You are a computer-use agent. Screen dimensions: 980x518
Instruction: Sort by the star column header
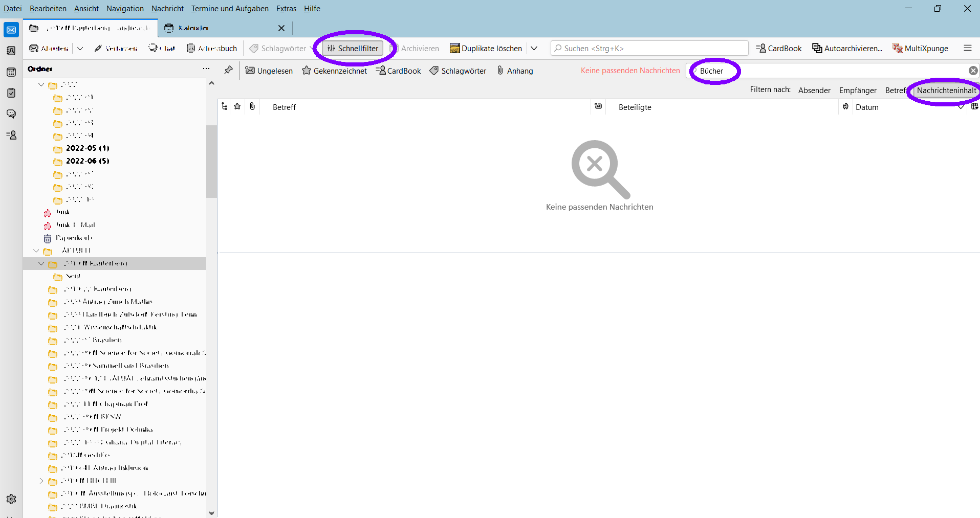point(237,106)
